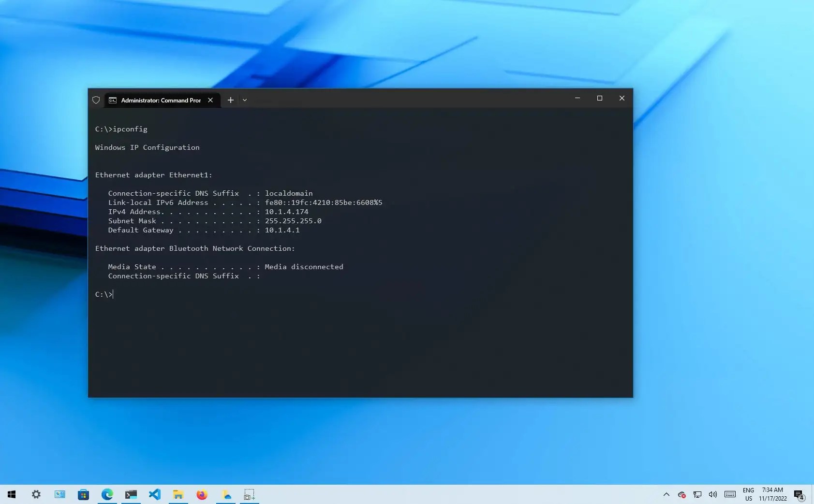Open Windows Settings from the taskbar

pos(36,494)
